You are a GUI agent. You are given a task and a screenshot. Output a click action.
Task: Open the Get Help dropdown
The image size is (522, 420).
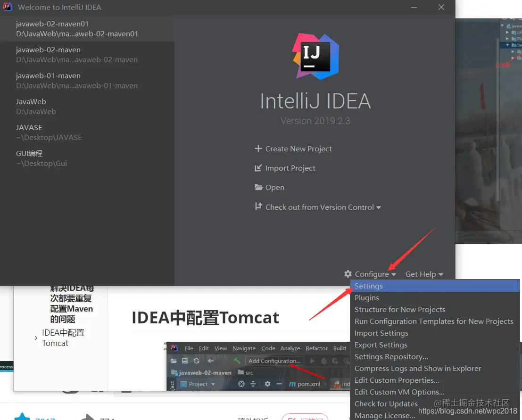point(424,274)
